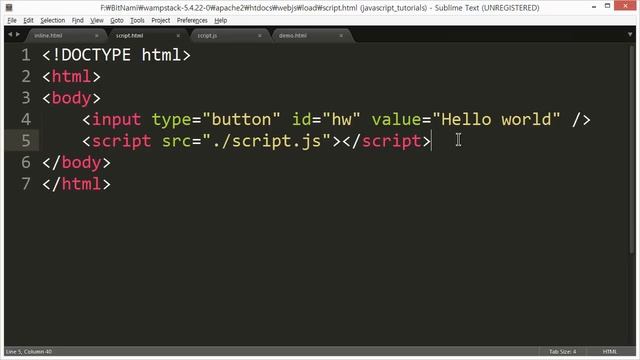Click the opening body tag on line 3
The width and height of the screenshot is (640, 360).
[71, 98]
